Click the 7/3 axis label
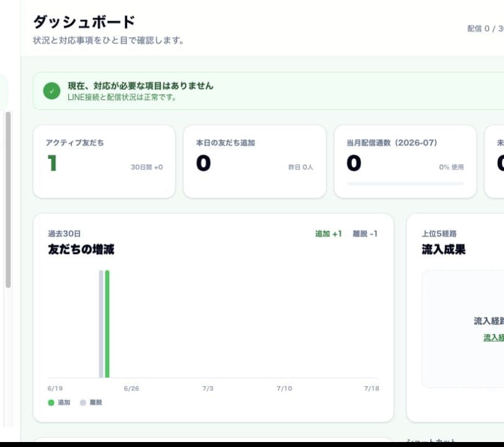The width and height of the screenshot is (504, 447). (208, 389)
